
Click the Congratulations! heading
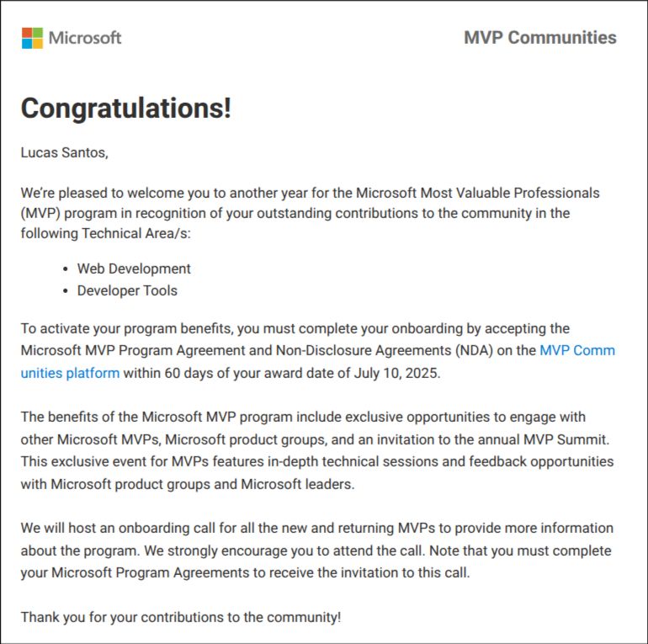(126, 109)
